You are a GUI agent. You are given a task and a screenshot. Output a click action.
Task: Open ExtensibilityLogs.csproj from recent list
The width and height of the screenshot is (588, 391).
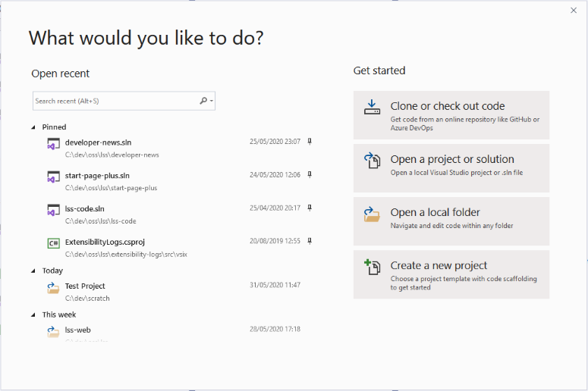coord(105,242)
